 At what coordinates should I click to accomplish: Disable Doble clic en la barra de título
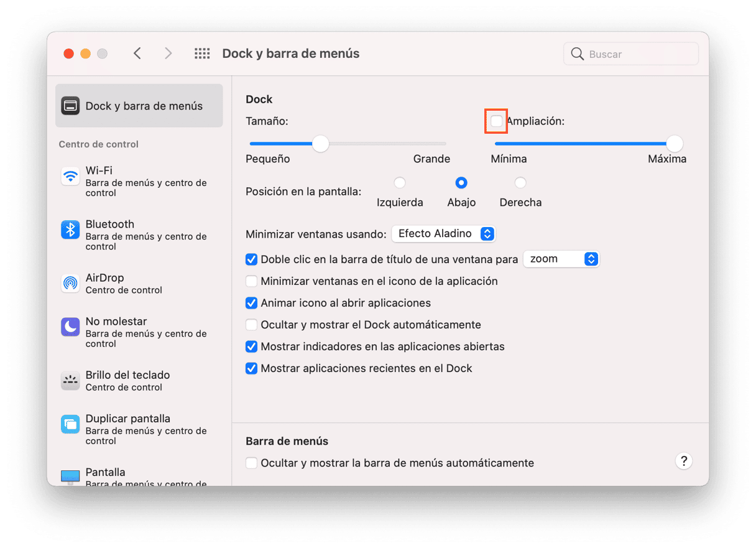click(x=251, y=259)
